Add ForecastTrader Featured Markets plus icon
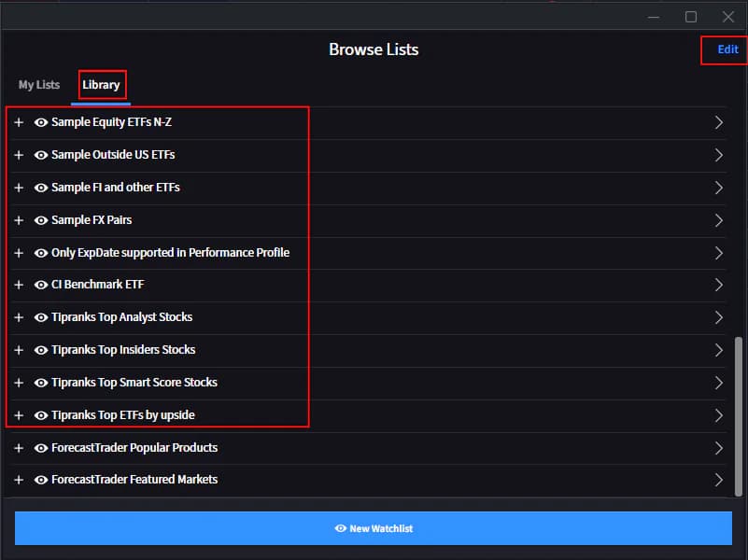This screenshot has width=748, height=560. pos(19,480)
